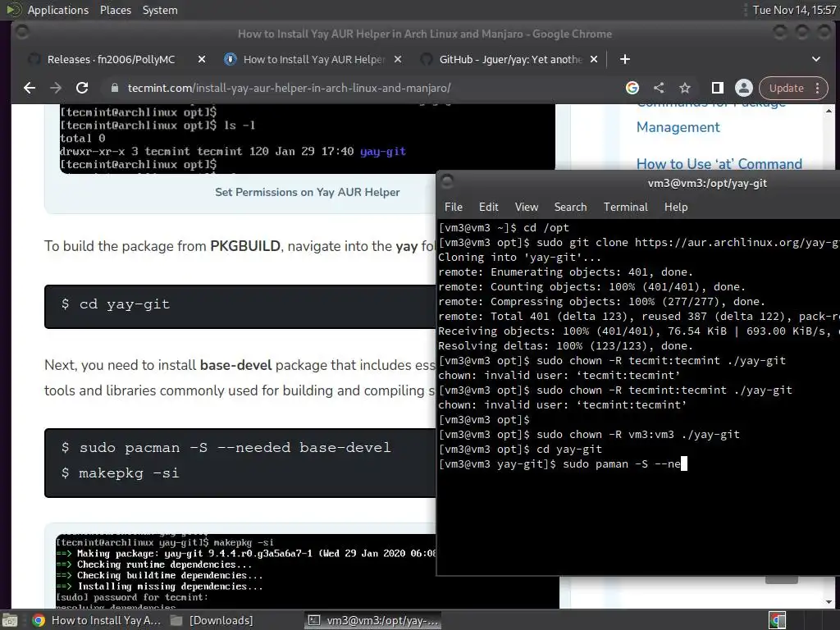Screen dimensions: 840x630
Task: Open the Applications menu
Action: 58,10
